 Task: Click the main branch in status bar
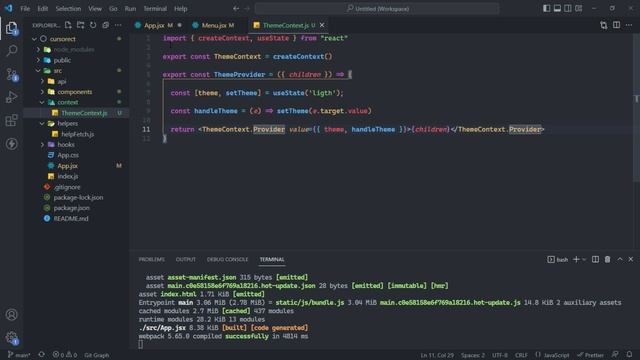tap(19, 355)
